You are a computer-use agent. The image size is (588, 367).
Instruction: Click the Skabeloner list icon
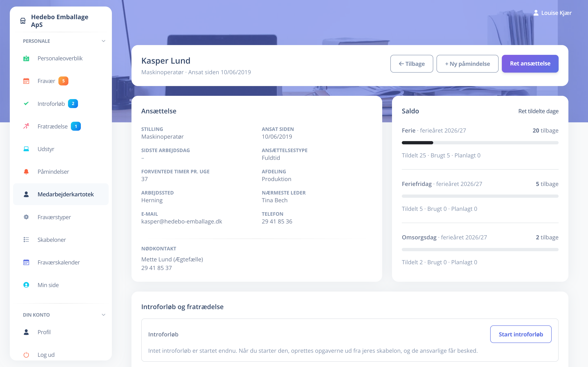click(x=26, y=240)
